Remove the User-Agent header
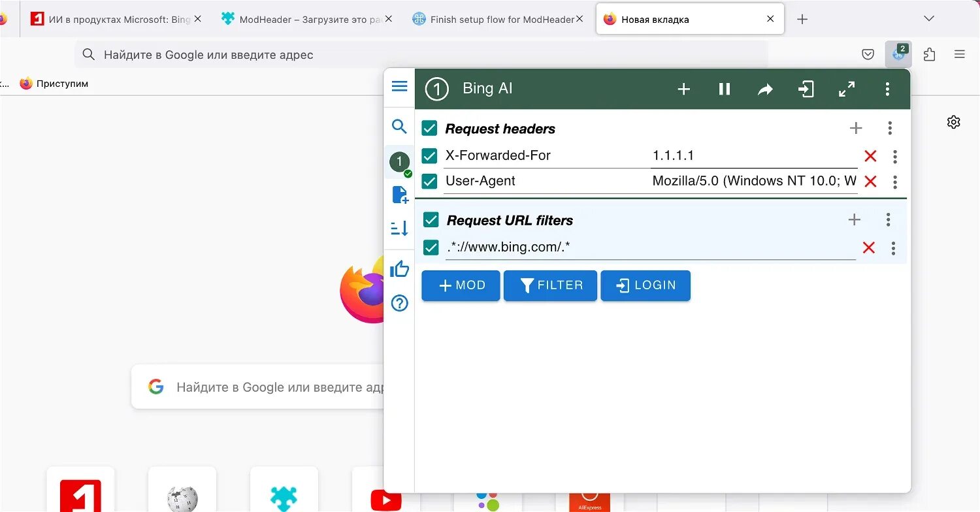Viewport: 980px width, 512px height. [x=870, y=181]
